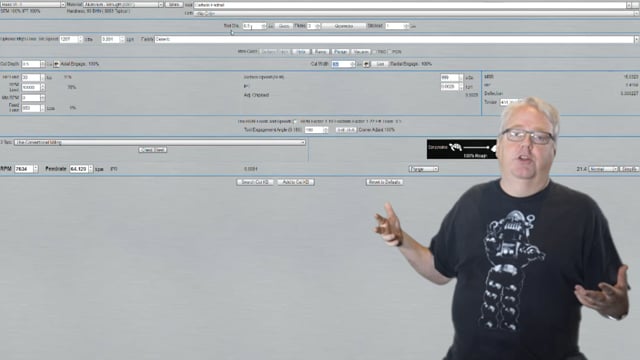This screenshot has height=360, width=640.
Task: Click the chip load field in the manufacturer row
Action: 110,39
